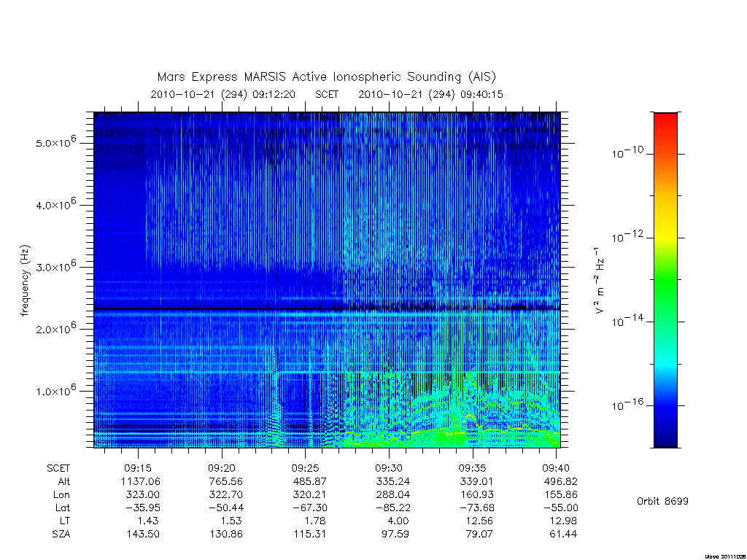Click latitude value -50.44

click(226, 507)
